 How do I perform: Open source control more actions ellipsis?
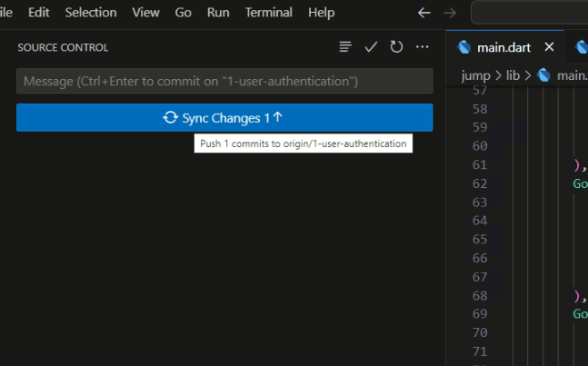(423, 47)
